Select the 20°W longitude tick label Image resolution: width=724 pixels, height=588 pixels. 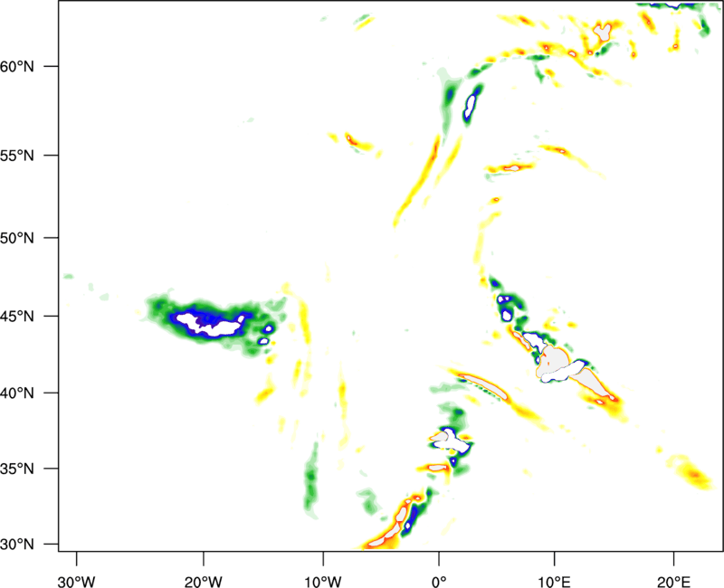click(203, 580)
